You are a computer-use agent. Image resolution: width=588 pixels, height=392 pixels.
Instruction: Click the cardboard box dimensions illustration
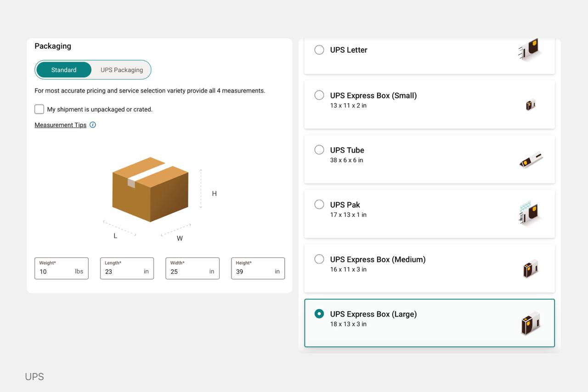[151, 190]
